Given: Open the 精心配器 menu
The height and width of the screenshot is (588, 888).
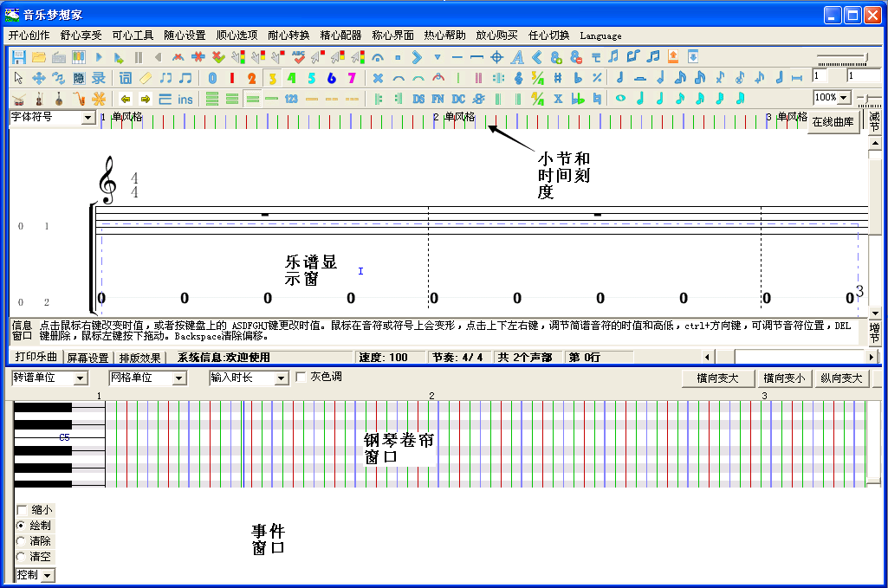Looking at the screenshot, I should tap(340, 36).
